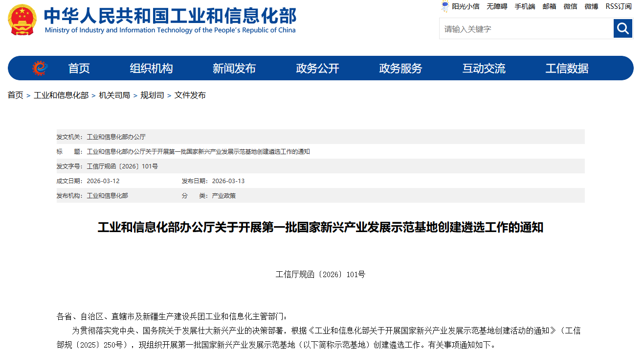644x354 pixels.
Task: Open the 政务服务 navigation menu
Action: (399, 68)
